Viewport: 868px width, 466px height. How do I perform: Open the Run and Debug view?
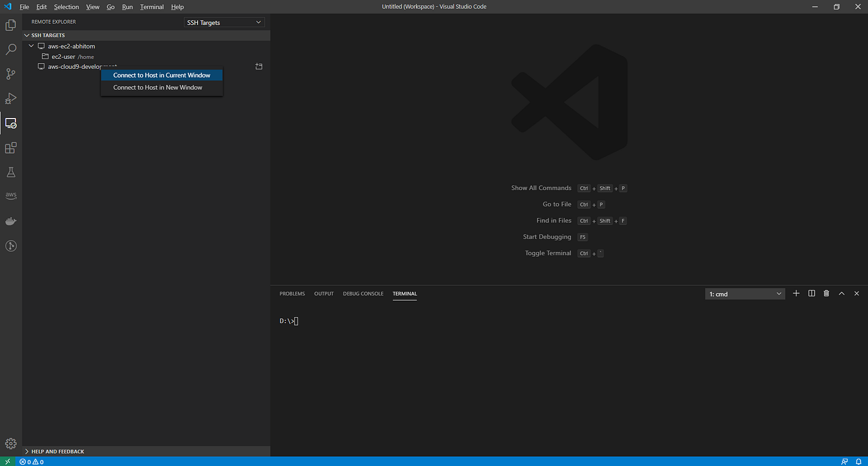[11, 98]
